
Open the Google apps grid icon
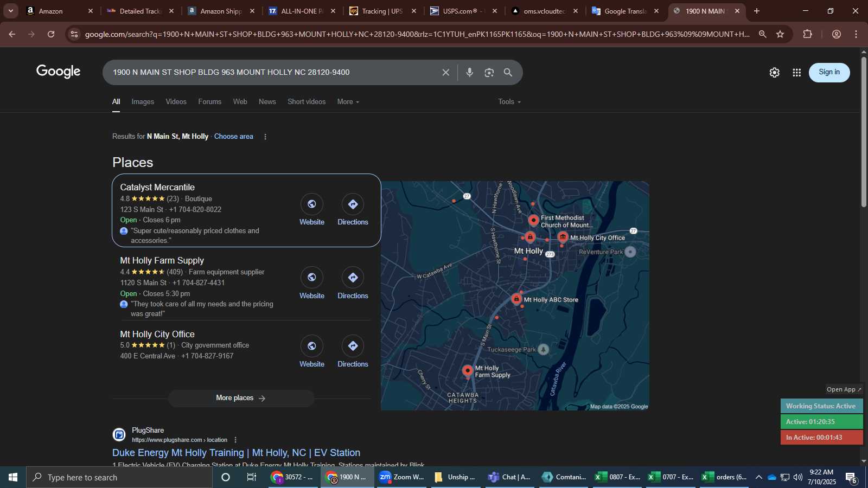click(x=796, y=72)
